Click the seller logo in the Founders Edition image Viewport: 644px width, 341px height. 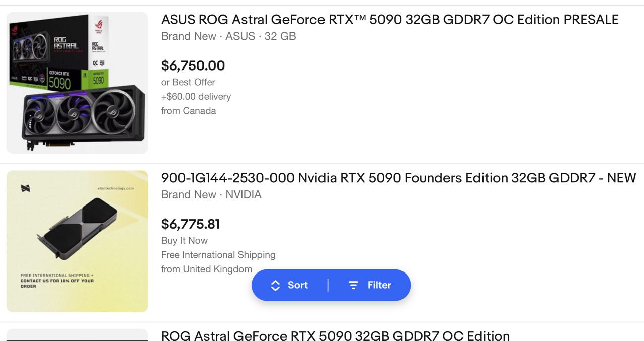click(x=26, y=188)
